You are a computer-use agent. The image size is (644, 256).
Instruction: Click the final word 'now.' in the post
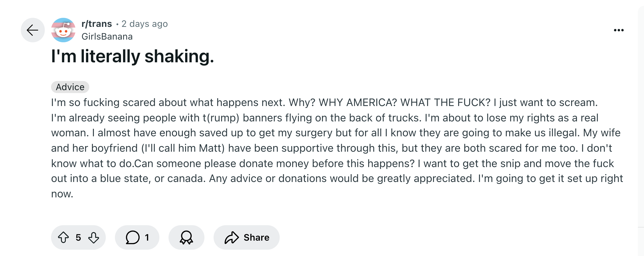click(62, 194)
